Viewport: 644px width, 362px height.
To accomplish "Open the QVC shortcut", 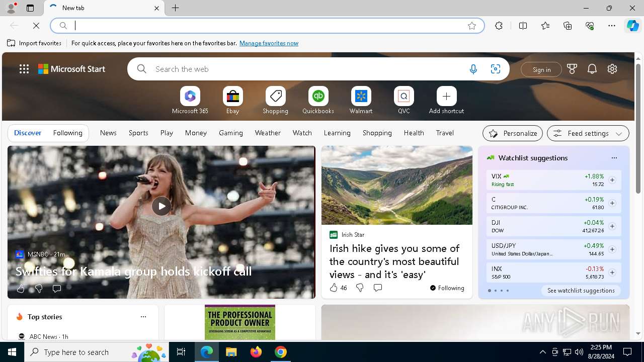I will click(404, 101).
